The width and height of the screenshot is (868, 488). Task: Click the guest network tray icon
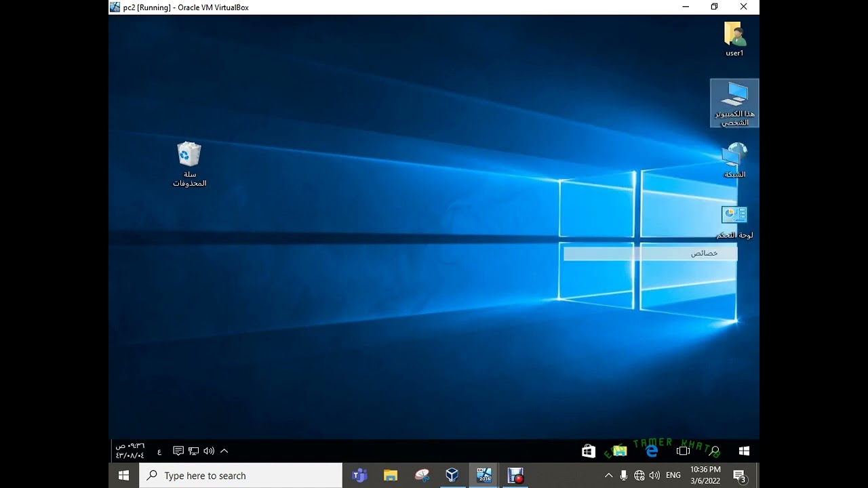[193, 451]
